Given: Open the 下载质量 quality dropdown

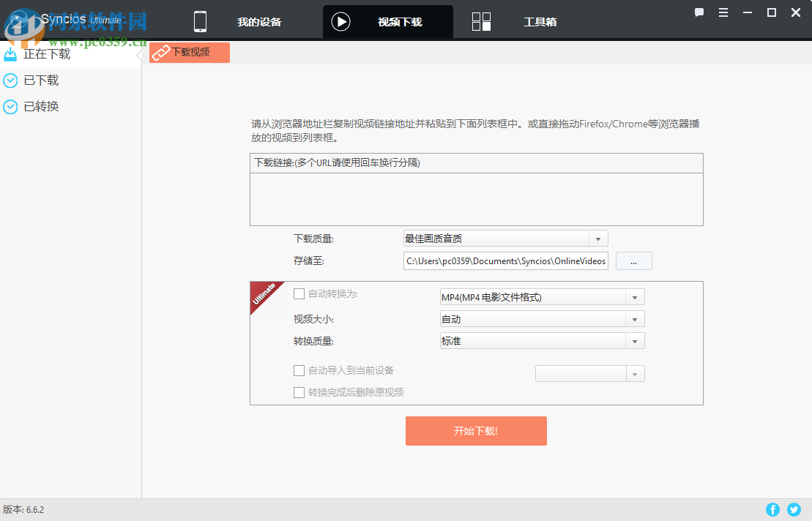Looking at the screenshot, I should point(598,238).
